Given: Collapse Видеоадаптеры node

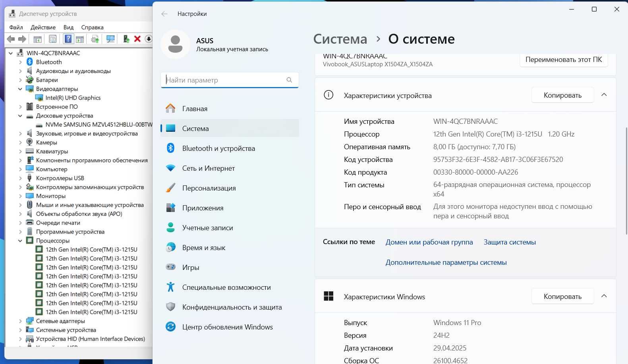Looking at the screenshot, I should tap(20, 89).
